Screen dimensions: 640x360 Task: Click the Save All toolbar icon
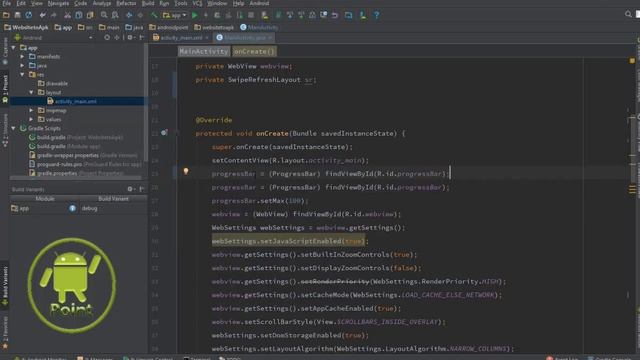pyautogui.click(x=18, y=15)
